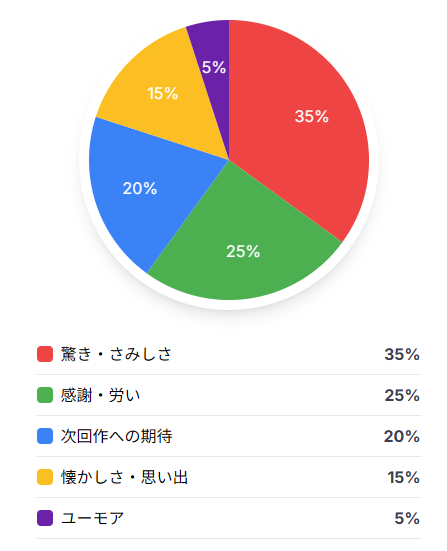Click the 35% value in legend row
This screenshot has height=551, width=447.
pyautogui.click(x=402, y=354)
